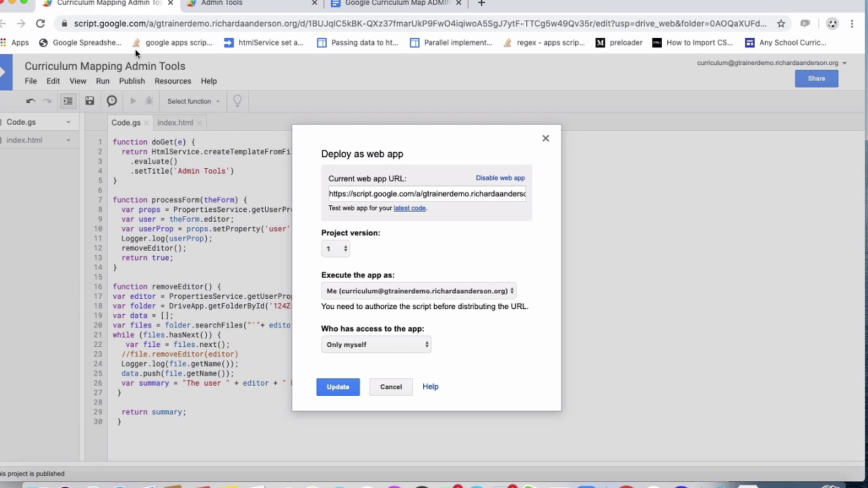Image resolution: width=868 pixels, height=488 pixels.
Task: Undo last edit in toolbar
Action: click(31, 101)
